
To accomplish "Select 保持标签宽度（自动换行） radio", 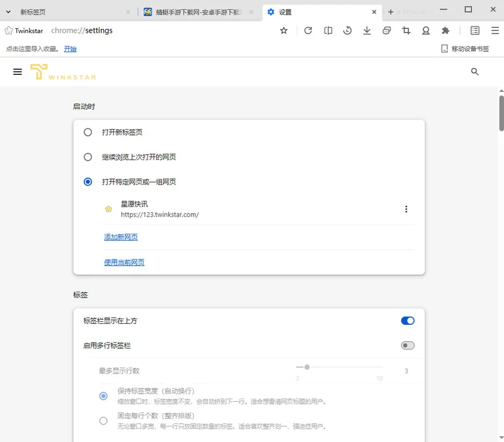I will [103, 396].
